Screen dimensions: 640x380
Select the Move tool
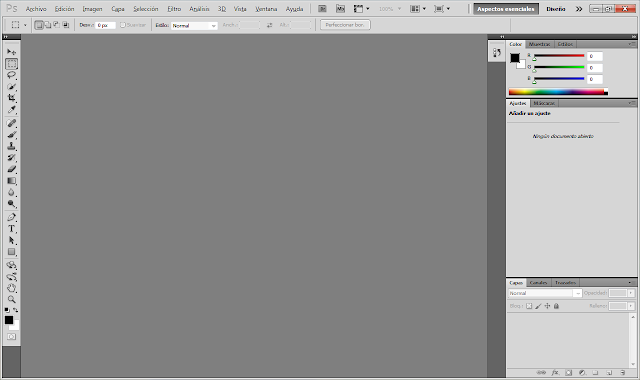pos(11,52)
